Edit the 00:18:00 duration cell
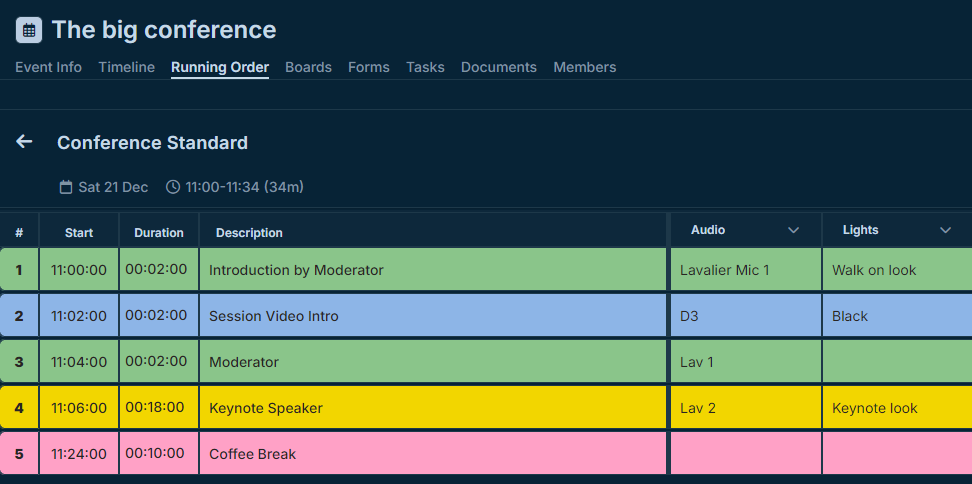The height and width of the screenshot is (484, 972). (x=159, y=408)
